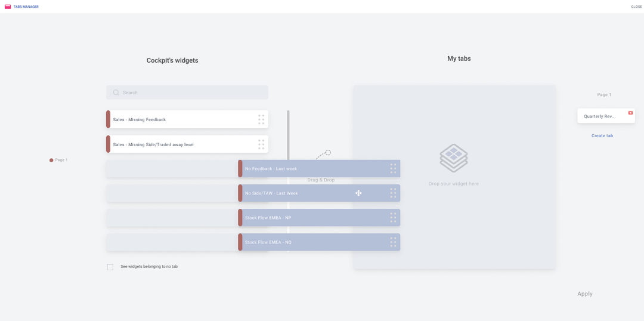Click CLOSE in the top right corner

click(x=636, y=7)
